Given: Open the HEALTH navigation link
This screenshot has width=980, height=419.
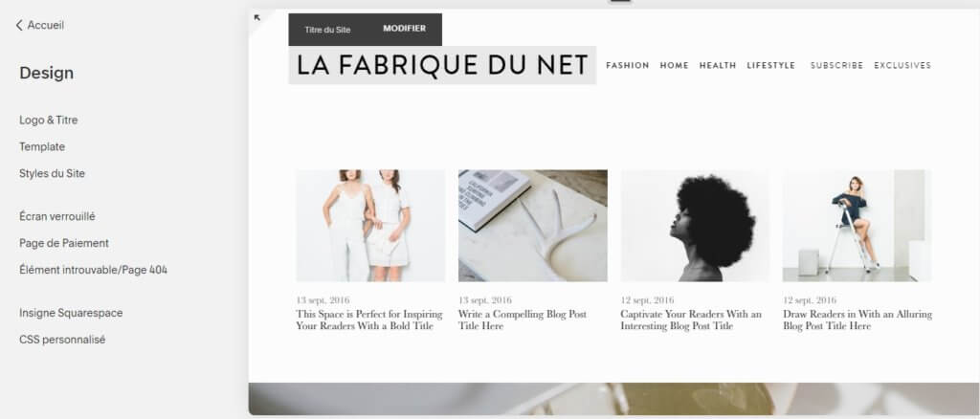Looking at the screenshot, I should click(718, 66).
